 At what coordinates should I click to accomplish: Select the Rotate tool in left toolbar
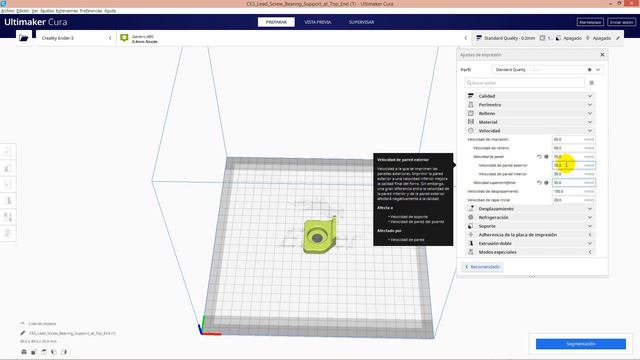point(7,184)
